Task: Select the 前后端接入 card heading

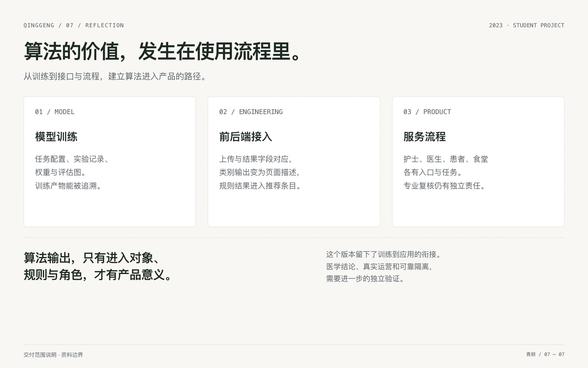Action: (245, 137)
